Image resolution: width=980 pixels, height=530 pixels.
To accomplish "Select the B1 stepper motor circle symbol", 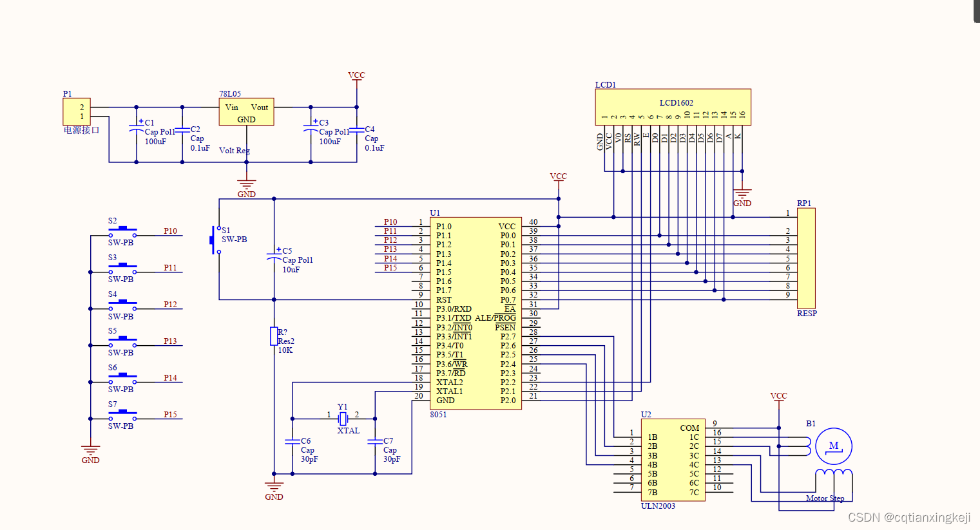I will pyautogui.click(x=834, y=446).
